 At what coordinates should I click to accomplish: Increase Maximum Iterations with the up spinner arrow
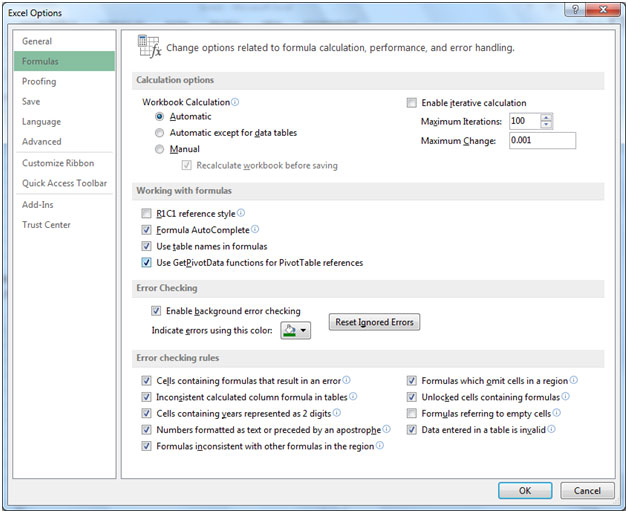pyautogui.click(x=546, y=117)
